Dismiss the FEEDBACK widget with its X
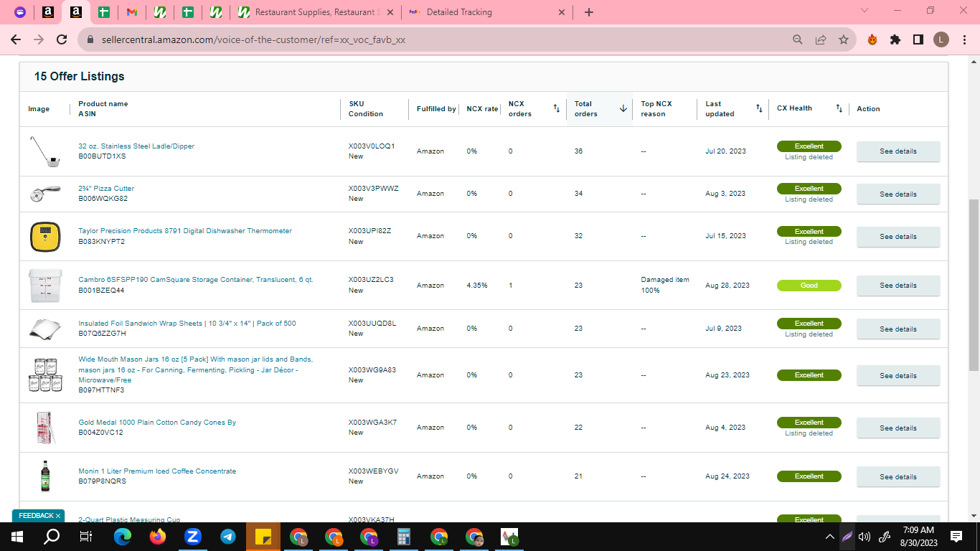 coord(58,516)
